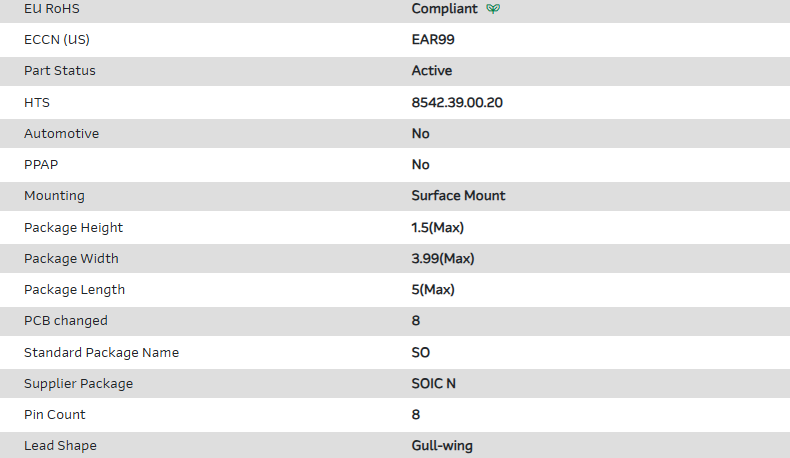Click the 3.99(Max) width value

(x=443, y=258)
